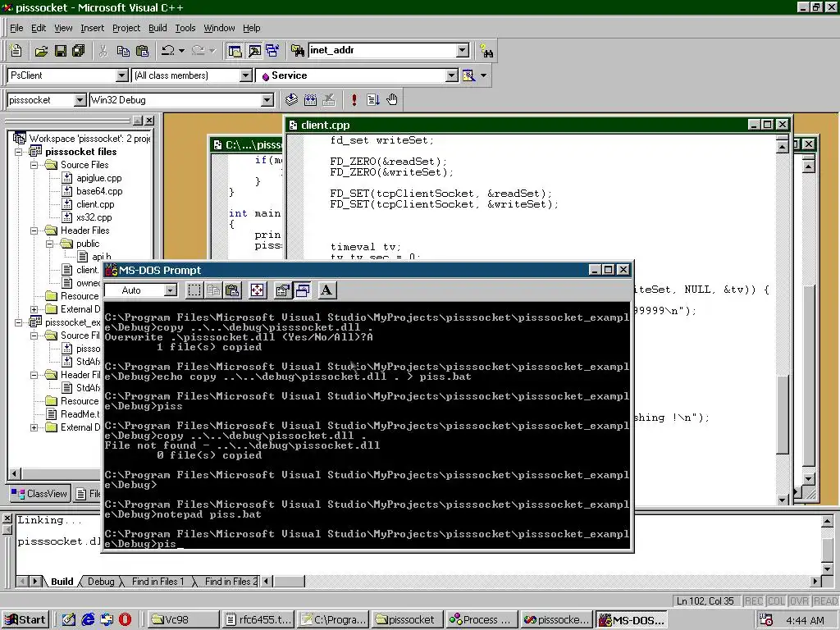Open the pisssocket folder taskbar button
Viewport: 840px width, 630px height.
click(407, 620)
